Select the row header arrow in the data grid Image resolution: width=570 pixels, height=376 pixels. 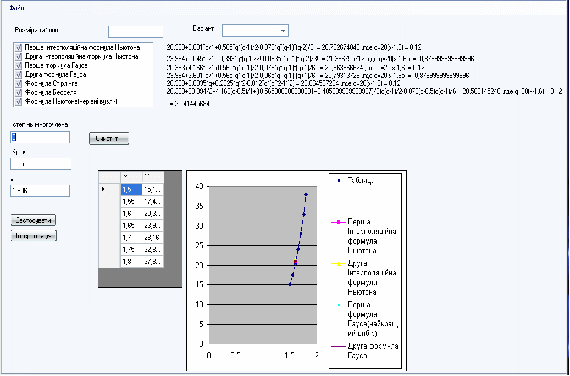coord(109,189)
